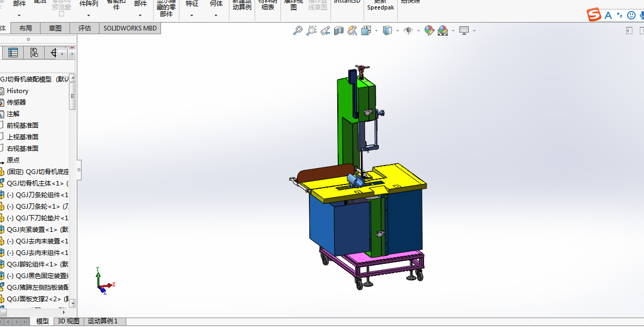644x327 pixels.
Task: Click the InstantSD toolbar button
Action: (347, 2)
